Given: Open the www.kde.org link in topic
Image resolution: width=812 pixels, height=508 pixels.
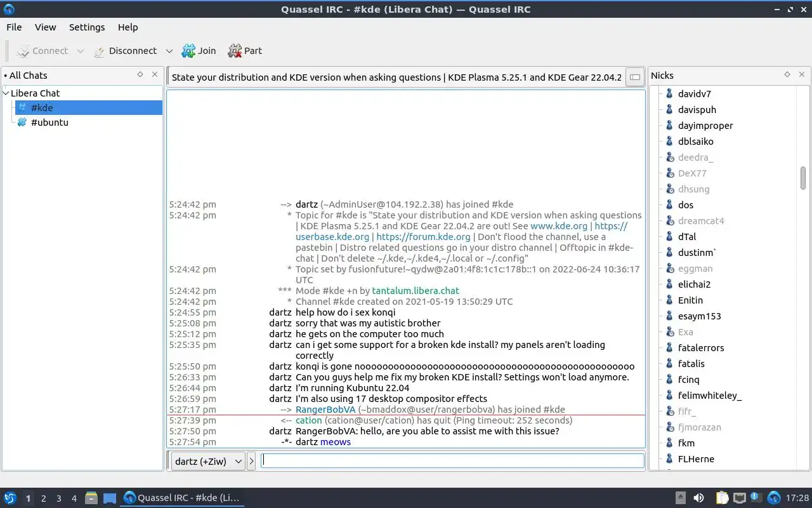Looking at the screenshot, I should (559, 226).
